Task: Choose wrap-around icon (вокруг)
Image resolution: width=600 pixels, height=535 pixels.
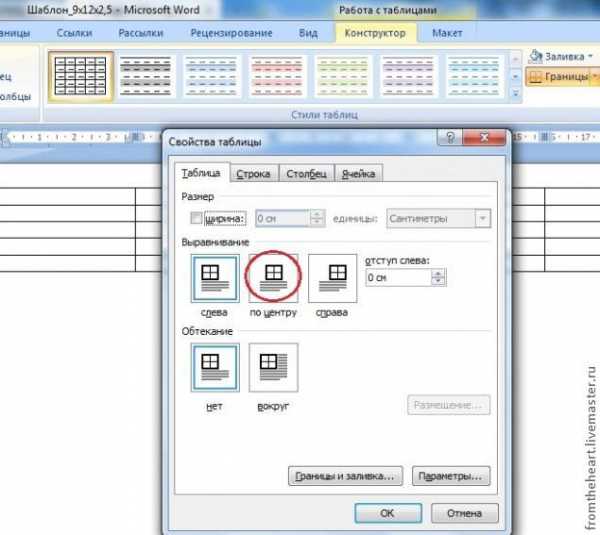Action: [x=272, y=369]
